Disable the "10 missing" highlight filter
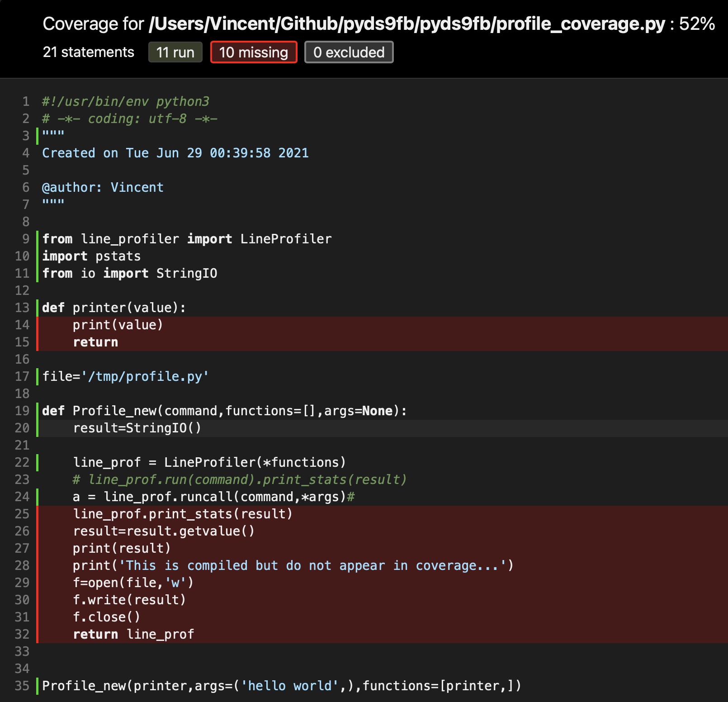The height and width of the screenshot is (702, 728). tap(254, 52)
